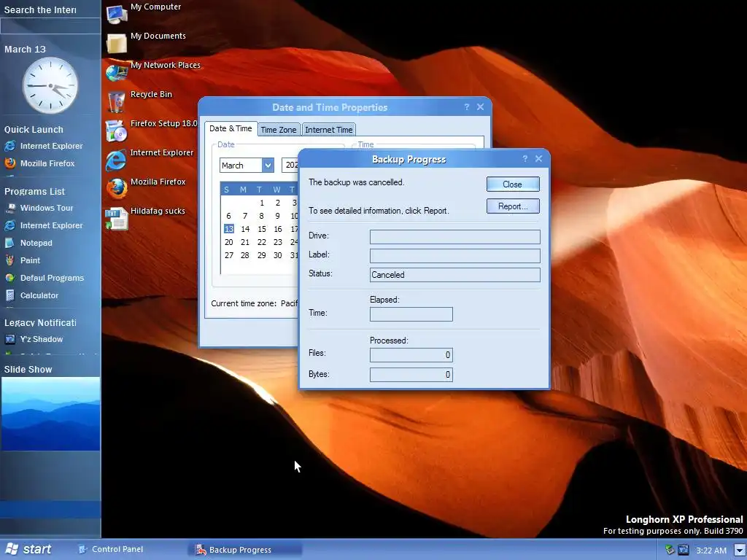Image resolution: width=747 pixels, height=560 pixels.
Task: Click the Date and Time Properties help button
Action: [x=467, y=107]
